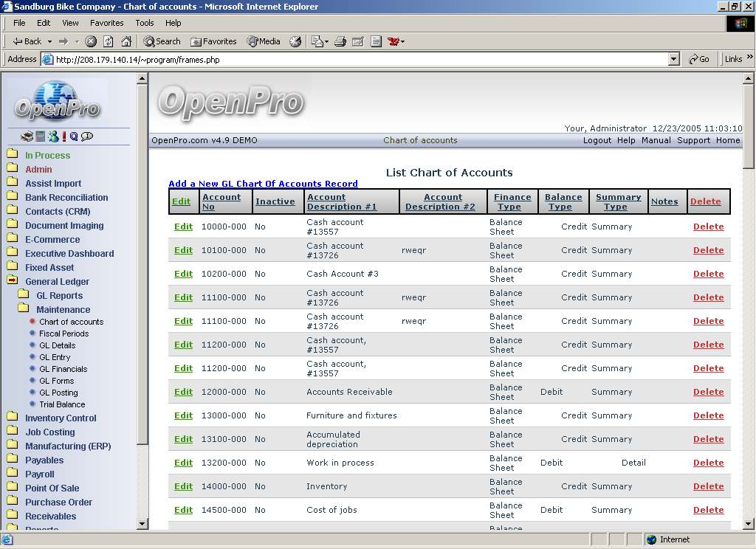Open the address bar dropdown arrow
The height and width of the screenshot is (549, 756).
673,59
